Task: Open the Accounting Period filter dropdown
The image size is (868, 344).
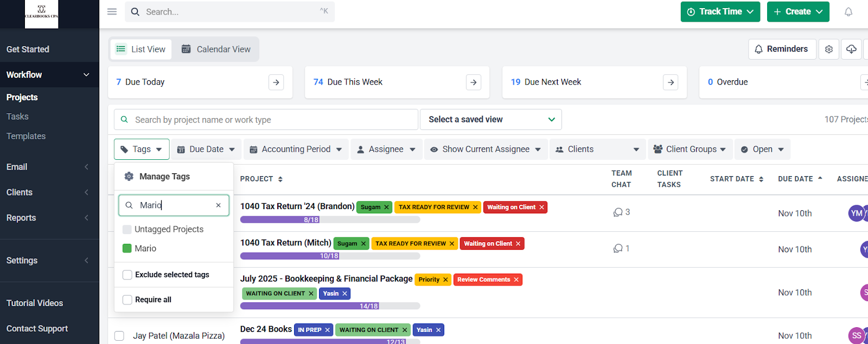Action: tap(296, 150)
